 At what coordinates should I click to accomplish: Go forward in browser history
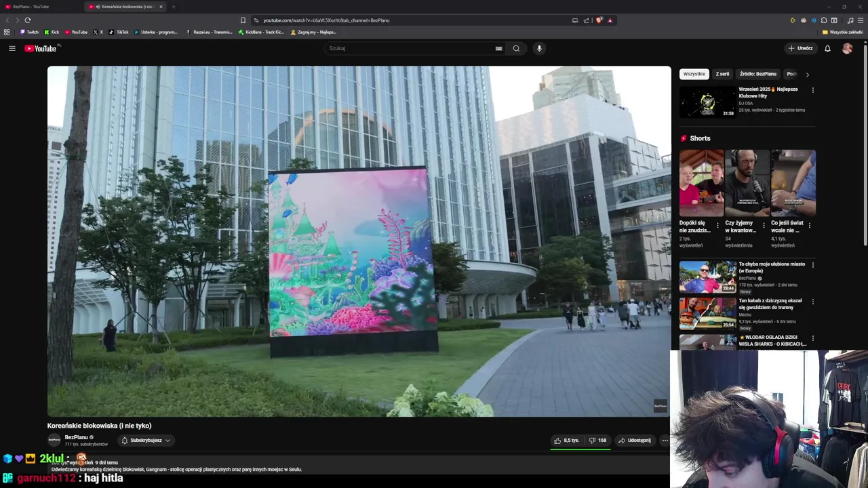click(x=18, y=20)
